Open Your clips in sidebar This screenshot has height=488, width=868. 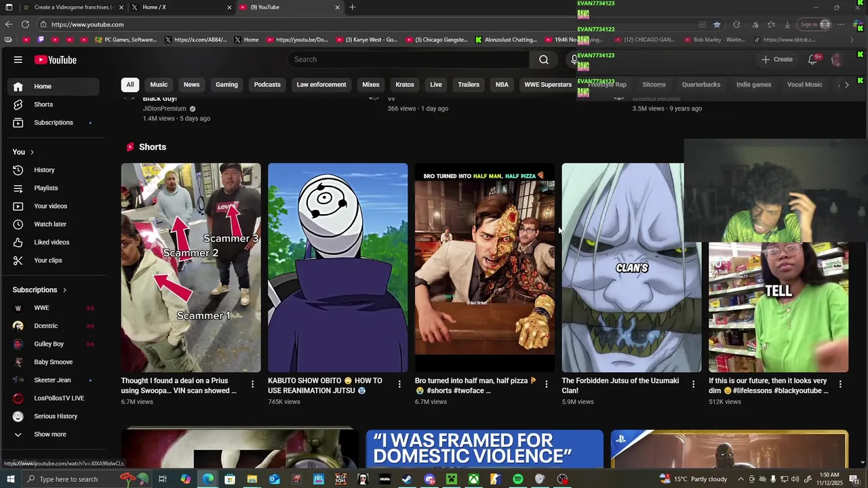53,260
